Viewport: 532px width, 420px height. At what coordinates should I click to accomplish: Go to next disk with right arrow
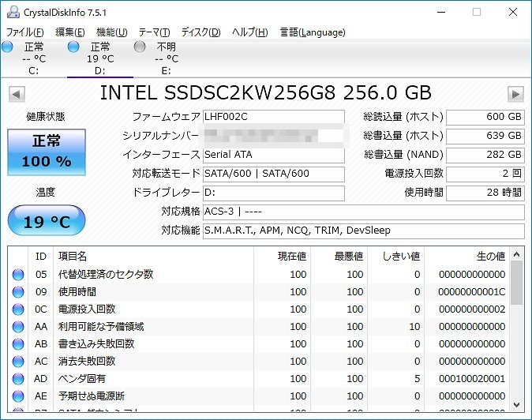coord(515,94)
